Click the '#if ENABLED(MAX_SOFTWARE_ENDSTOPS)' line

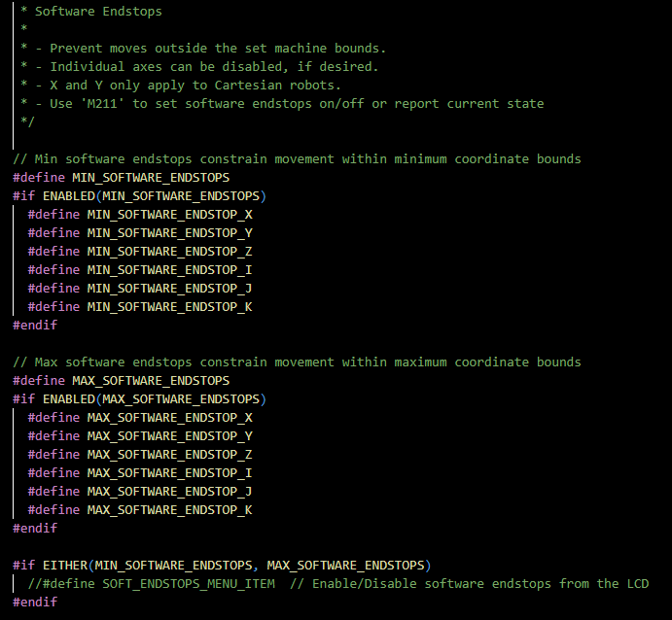139,399
